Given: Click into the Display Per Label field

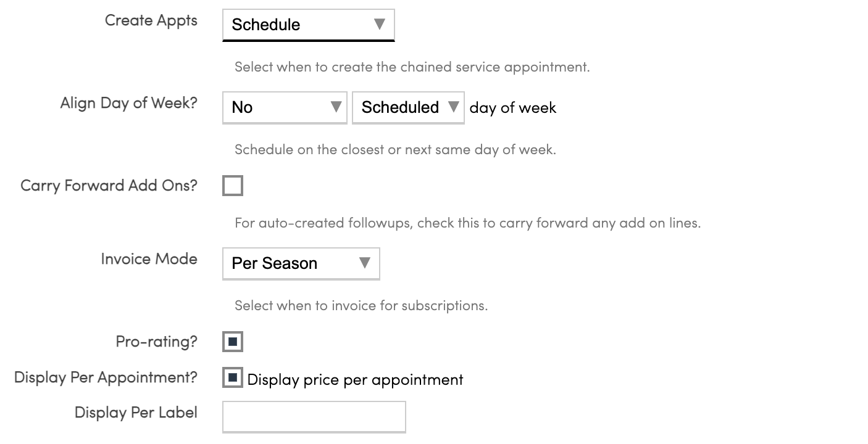Looking at the screenshot, I should [314, 417].
